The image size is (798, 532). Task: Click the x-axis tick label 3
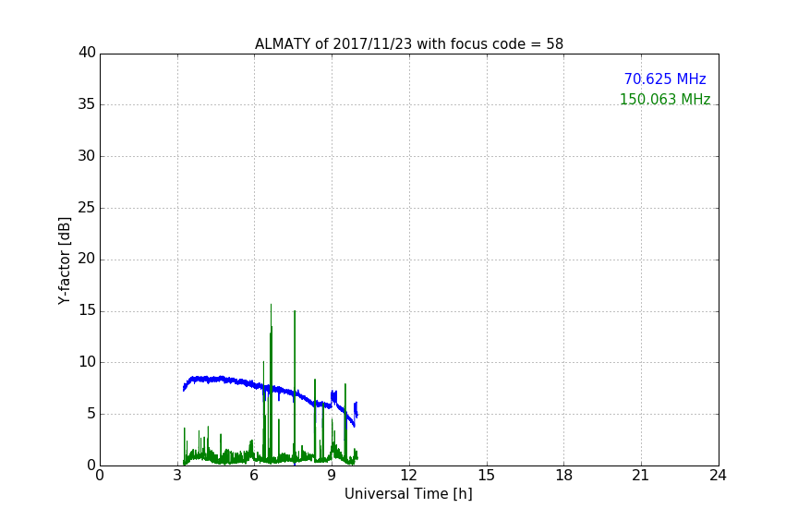(x=177, y=476)
